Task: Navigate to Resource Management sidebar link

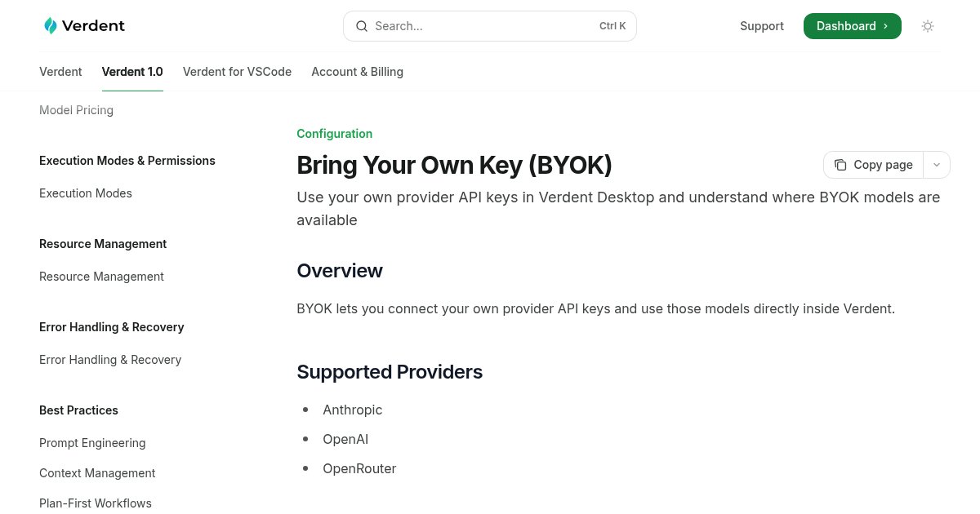Action: 101,277
